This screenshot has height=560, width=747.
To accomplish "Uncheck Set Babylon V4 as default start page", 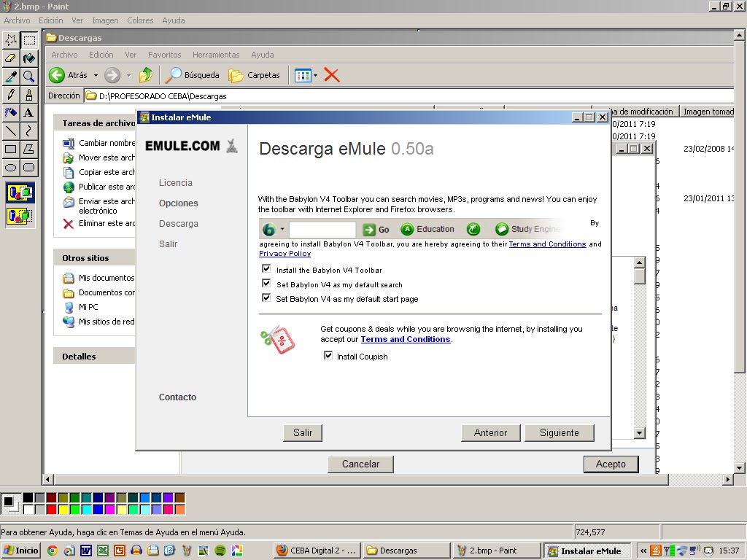I will (x=266, y=298).
